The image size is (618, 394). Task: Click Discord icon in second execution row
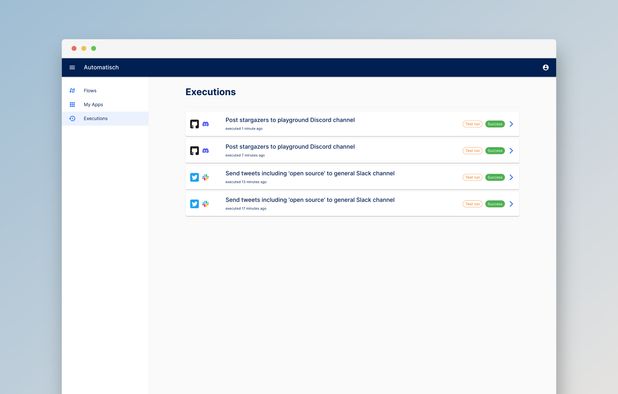pyautogui.click(x=205, y=151)
